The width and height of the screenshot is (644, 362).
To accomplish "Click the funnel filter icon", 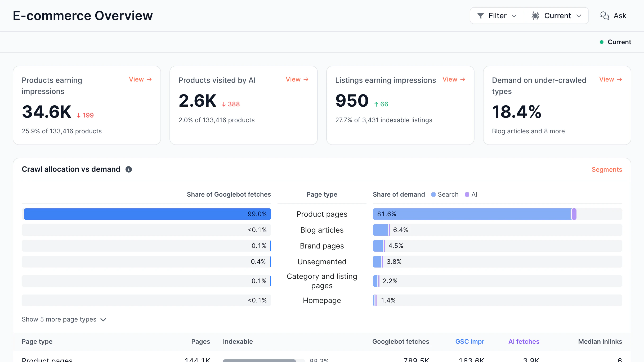I will [x=480, y=16].
